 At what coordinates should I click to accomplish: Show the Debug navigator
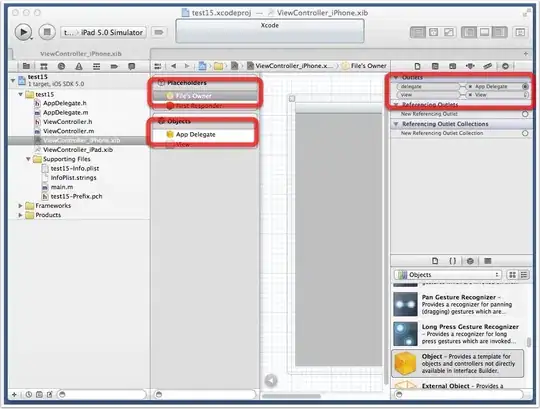click(96, 66)
